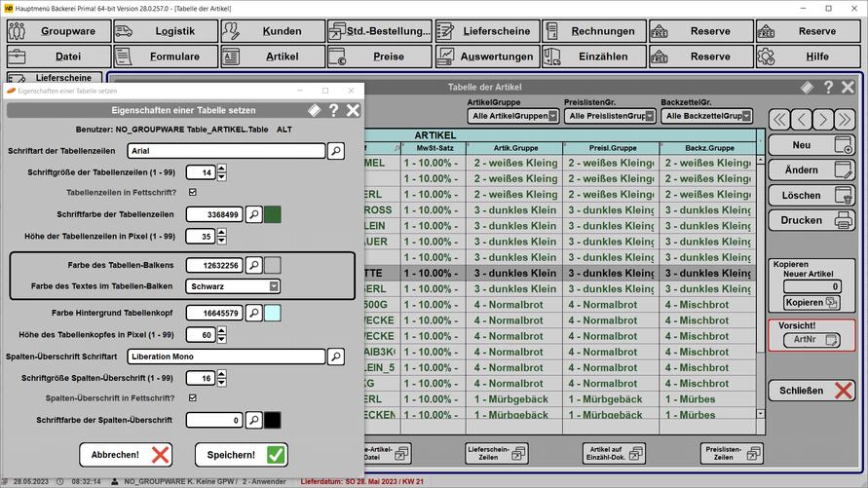Increase Höhe des Tabellenkopfes value

pyautogui.click(x=222, y=331)
